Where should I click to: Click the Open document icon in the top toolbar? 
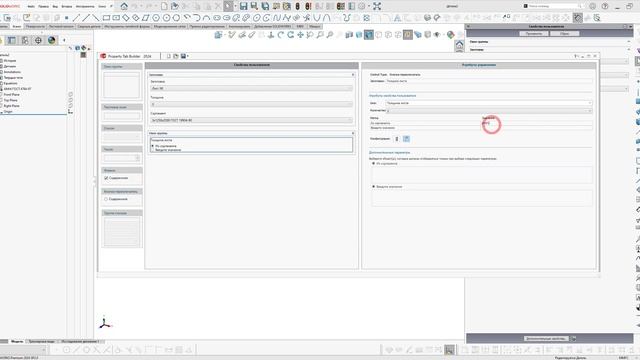tap(175, 6)
